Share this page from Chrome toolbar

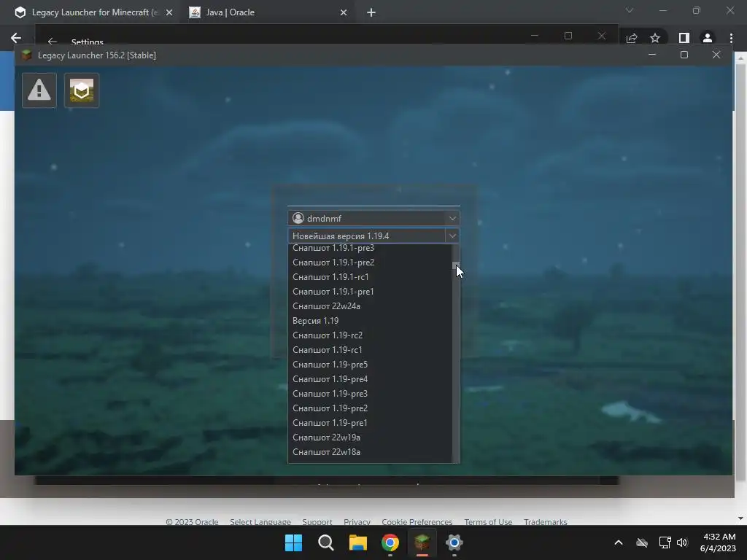632,38
